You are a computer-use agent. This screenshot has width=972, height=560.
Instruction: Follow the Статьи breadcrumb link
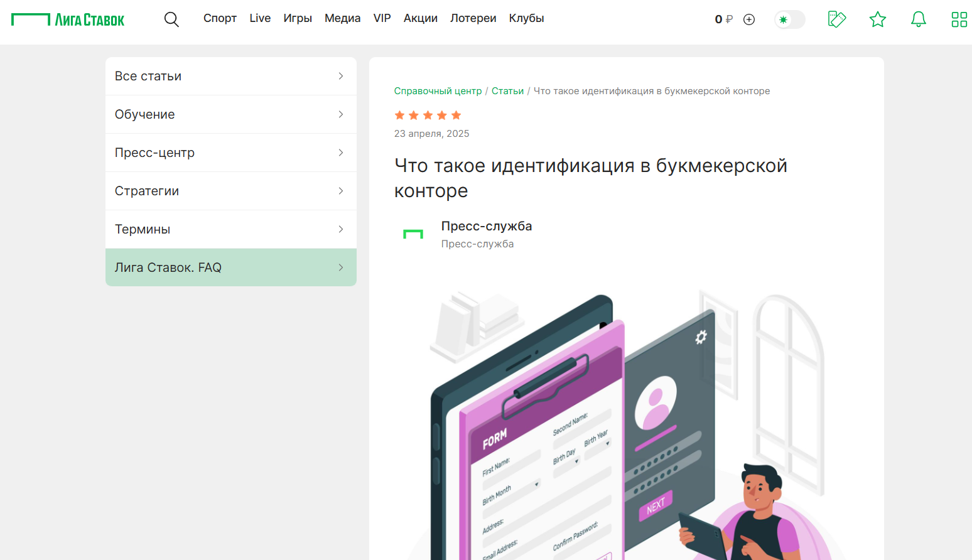[x=507, y=91]
